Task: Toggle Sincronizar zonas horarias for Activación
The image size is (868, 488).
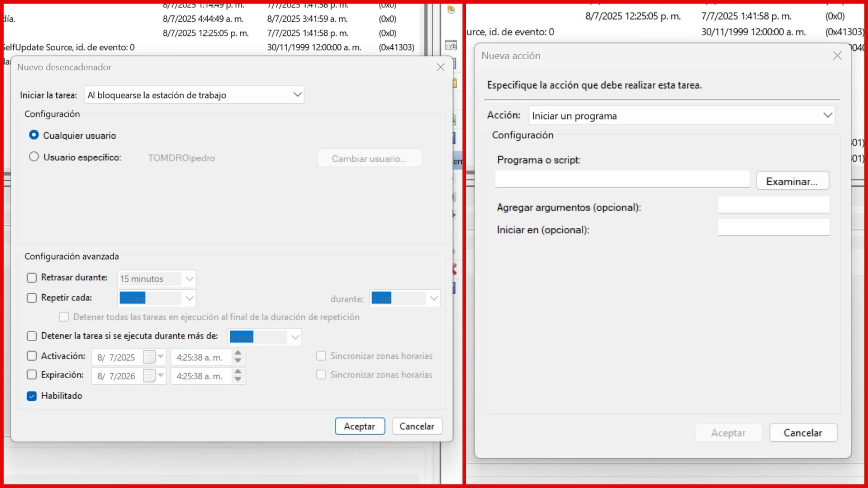Action: pyautogui.click(x=321, y=356)
